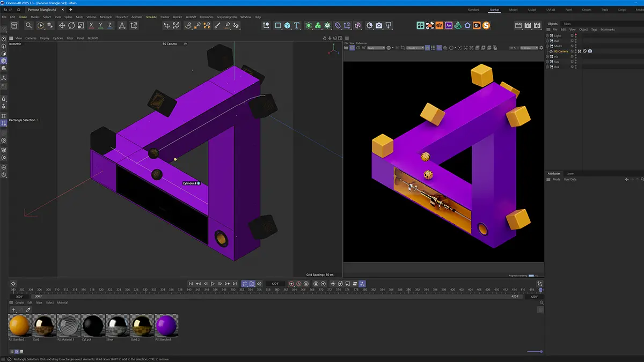The height and width of the screenshot is (362, 644).
Task: Click the Home icon beside undo arrows
Action: click(x=19, y=9)
